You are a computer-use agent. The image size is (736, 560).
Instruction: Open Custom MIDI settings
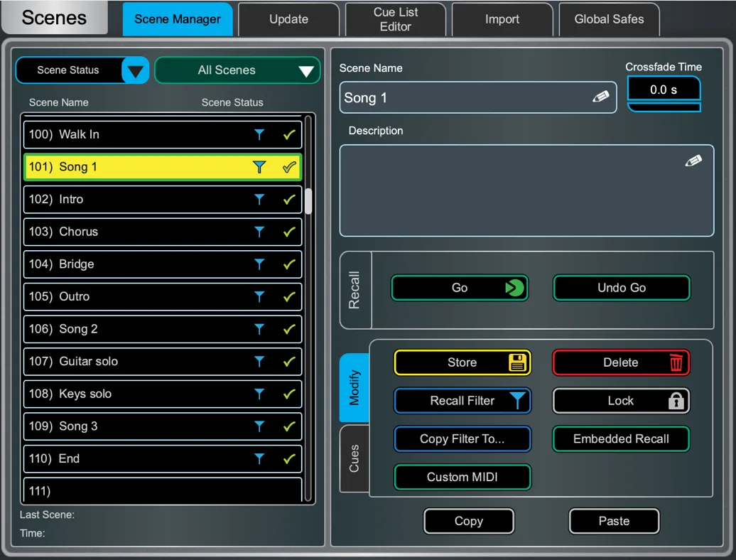pyautogui.click(x=462, y=477)
